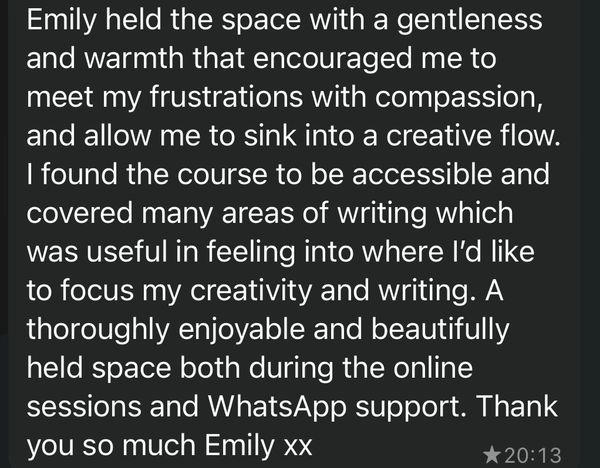Click the starred message star icon
Viewport: 600px width, 468px height.
tap(492, 454)
